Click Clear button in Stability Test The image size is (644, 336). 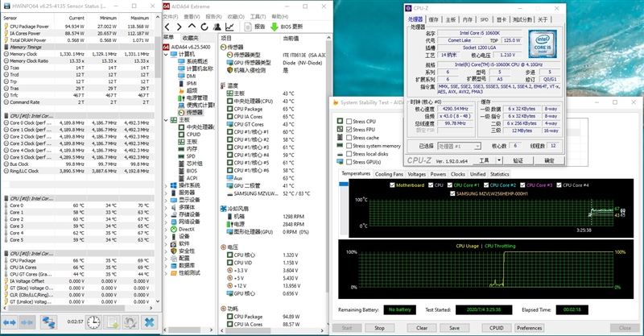click(x=422, y=328)
